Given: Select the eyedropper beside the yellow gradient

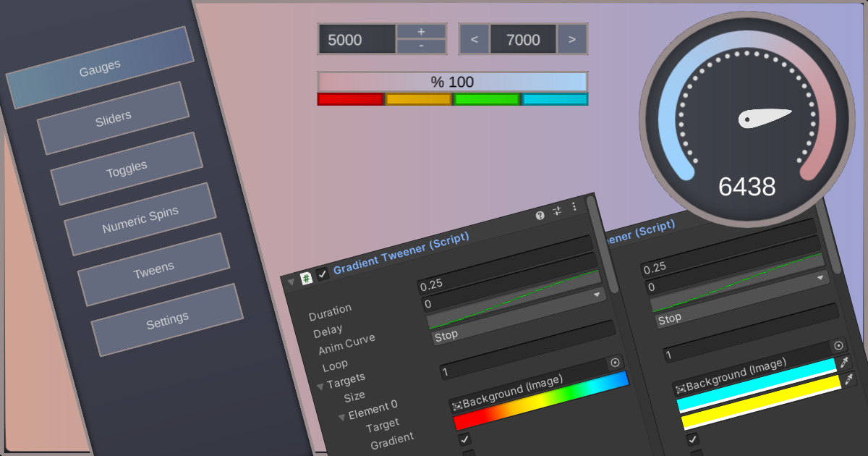Looking at the screenshot, I should coord(848,379).
